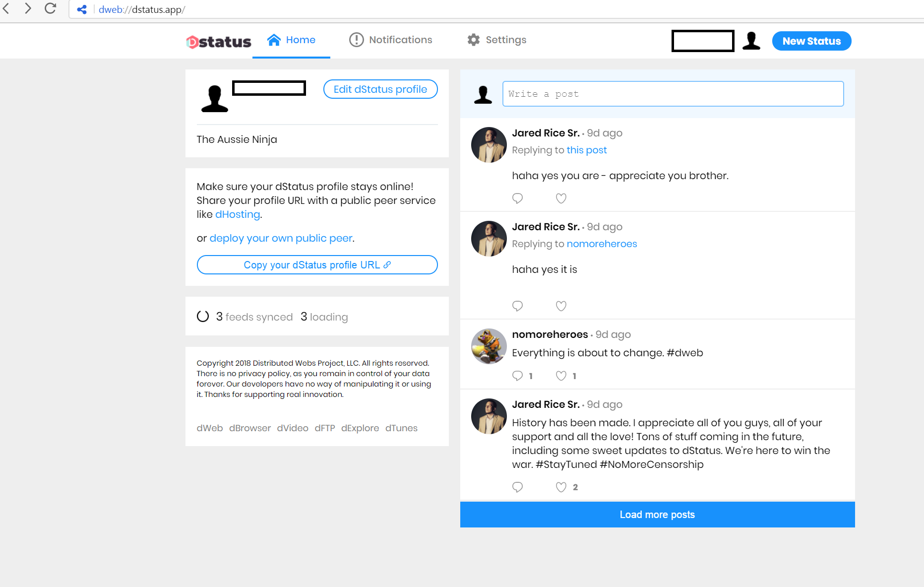Click Edit dStatus profile button
This screenshot has height=587, width=924.
tap(380, 89)
